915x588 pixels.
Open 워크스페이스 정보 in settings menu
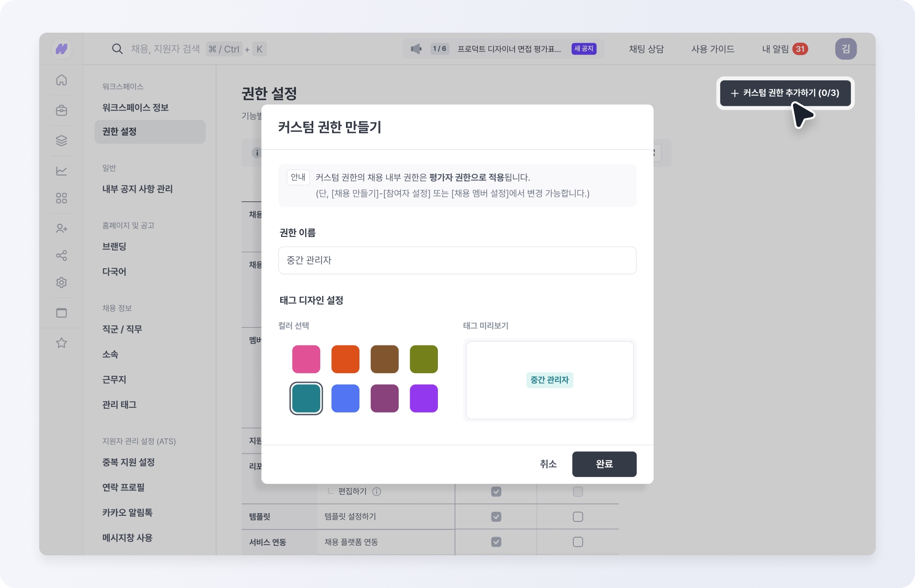(136, 108)
